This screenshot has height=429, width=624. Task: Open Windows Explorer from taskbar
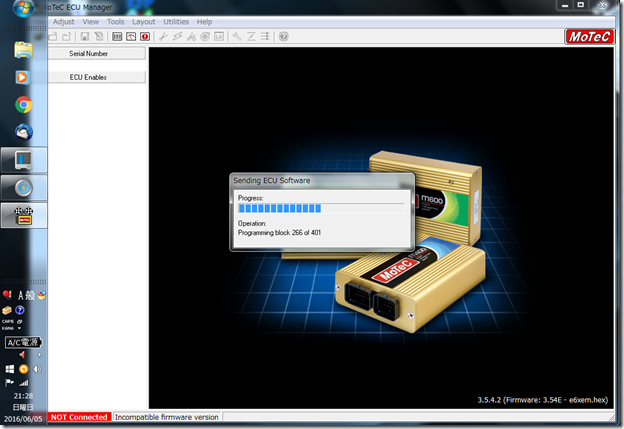[23, 50]
